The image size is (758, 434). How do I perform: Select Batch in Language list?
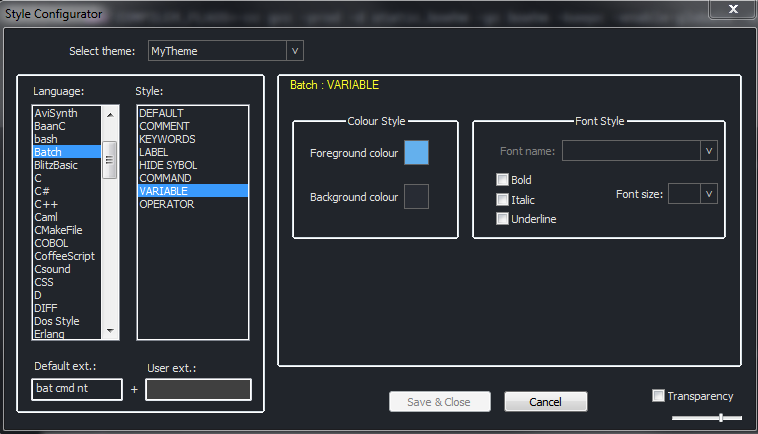point(67,152)
